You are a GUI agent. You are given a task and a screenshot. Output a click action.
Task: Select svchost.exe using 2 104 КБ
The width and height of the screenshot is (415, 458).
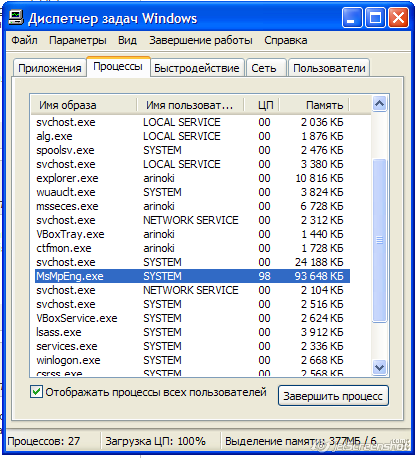pyautogui.click(x=192, y=290)
